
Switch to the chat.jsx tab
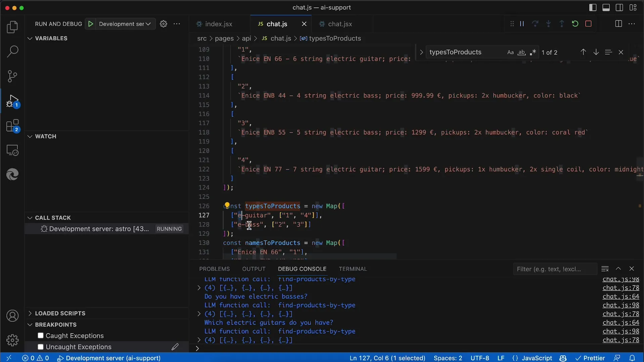click(340, 24)
